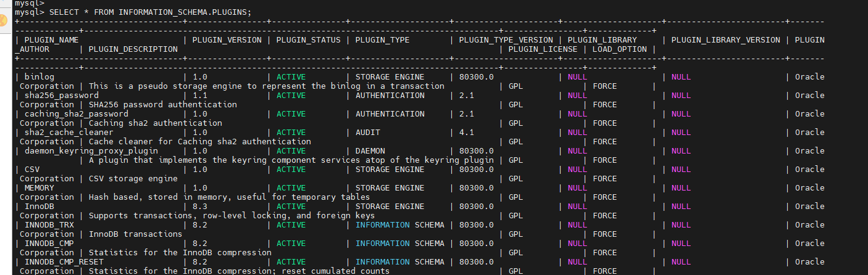The height and width of the screenshot is (275, 868).
Task: Click STORAGE ENGINE type in the binlog row
Action: pos(390,77)
